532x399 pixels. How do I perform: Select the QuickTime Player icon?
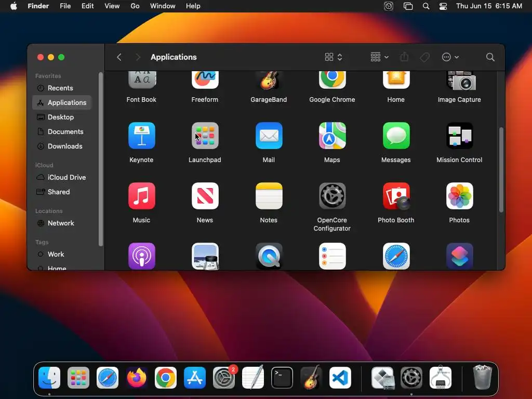point(269,256)
